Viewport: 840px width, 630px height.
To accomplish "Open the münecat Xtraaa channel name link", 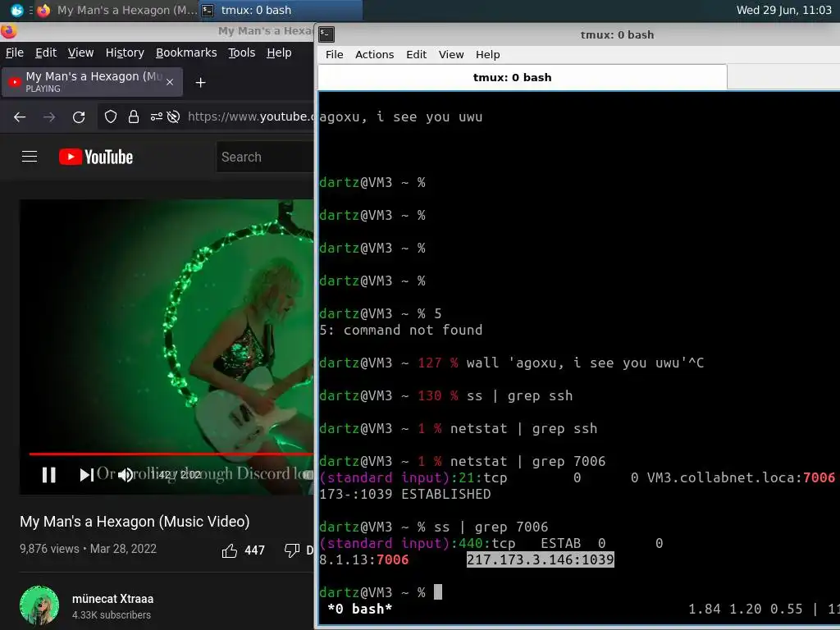I will 112,598.
